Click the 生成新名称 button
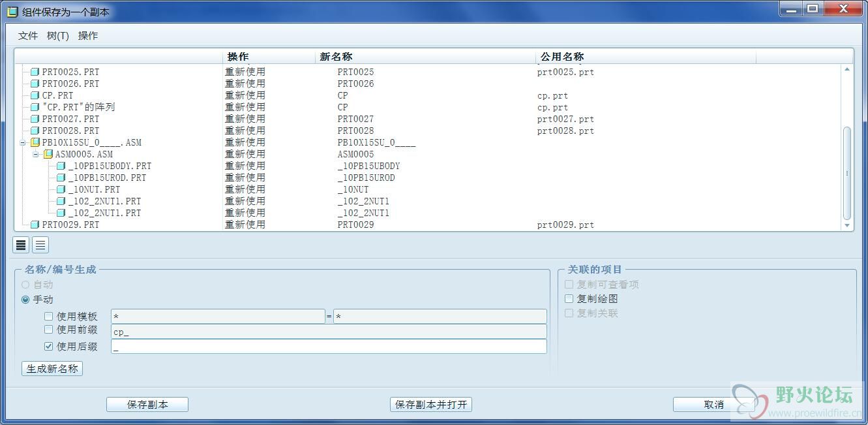 tap(52, 369)
